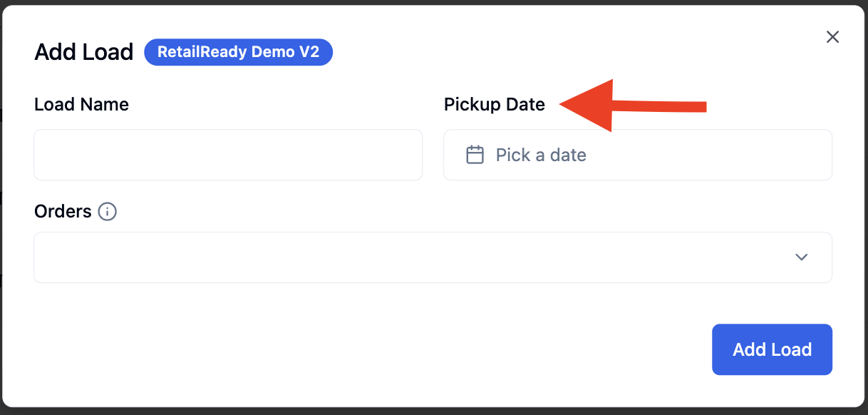Click the Orders field label
Viewport: 868px width, 415px height.
63,212
